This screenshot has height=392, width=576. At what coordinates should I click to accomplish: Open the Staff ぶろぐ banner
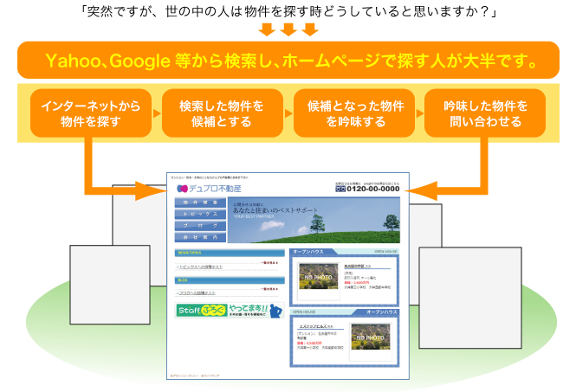[230, 311]
